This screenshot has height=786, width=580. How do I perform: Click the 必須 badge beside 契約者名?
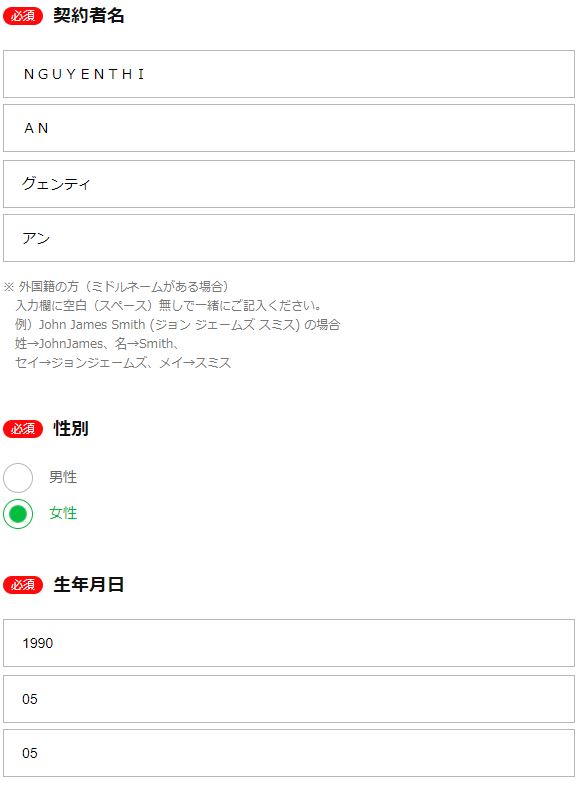[x=23, y=16]
